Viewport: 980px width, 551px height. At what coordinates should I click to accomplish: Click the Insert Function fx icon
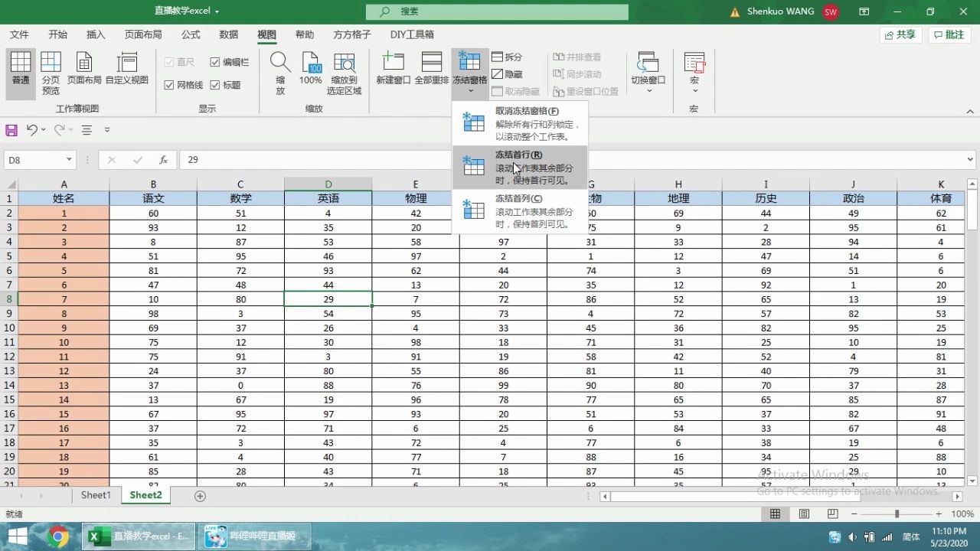click(163, 160)
